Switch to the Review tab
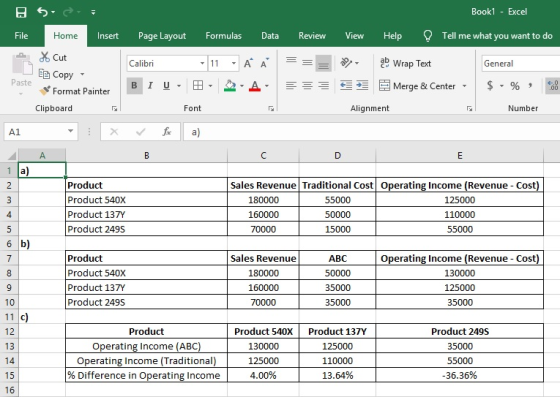 tap(312, 36)
